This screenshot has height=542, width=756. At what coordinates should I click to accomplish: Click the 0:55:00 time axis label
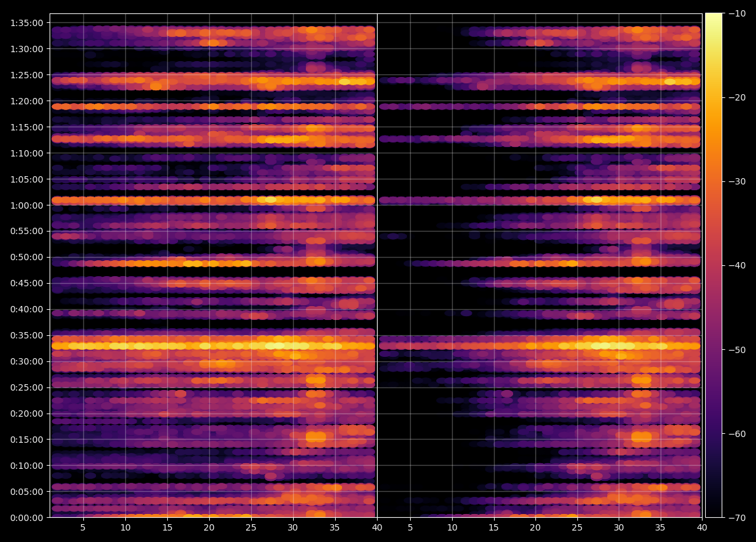(27, 232)
